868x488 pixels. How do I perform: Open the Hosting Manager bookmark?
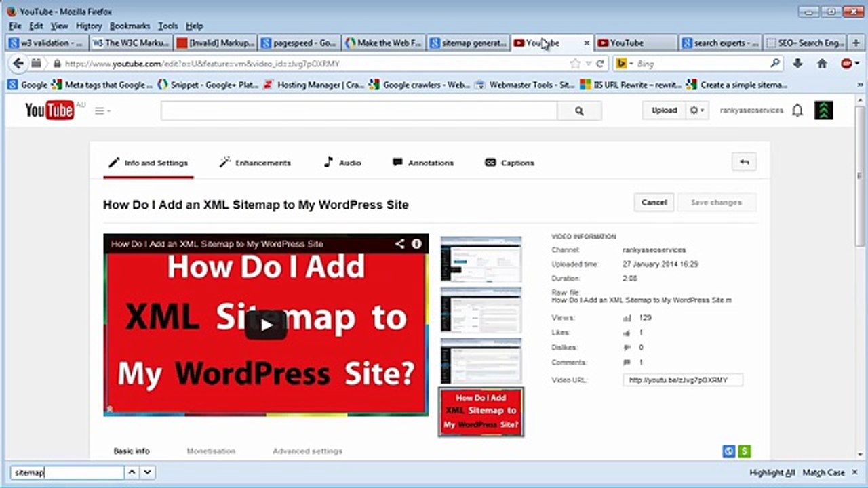313,85
